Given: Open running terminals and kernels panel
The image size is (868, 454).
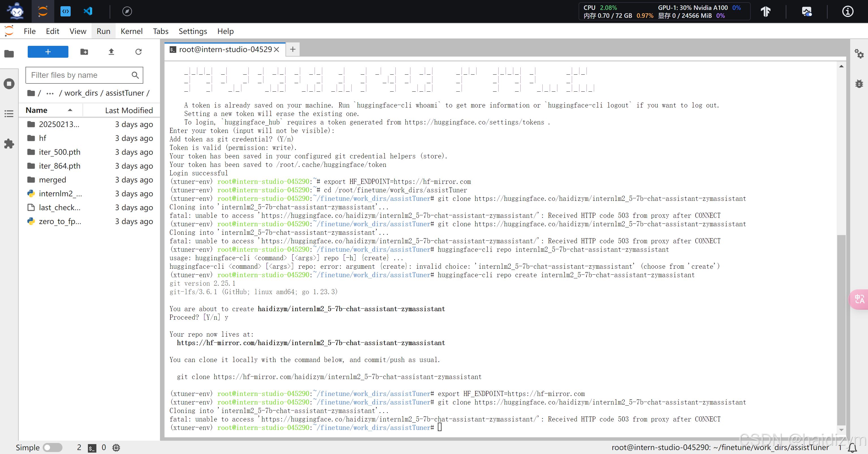Looking at the screenshot, I should 9,83.
